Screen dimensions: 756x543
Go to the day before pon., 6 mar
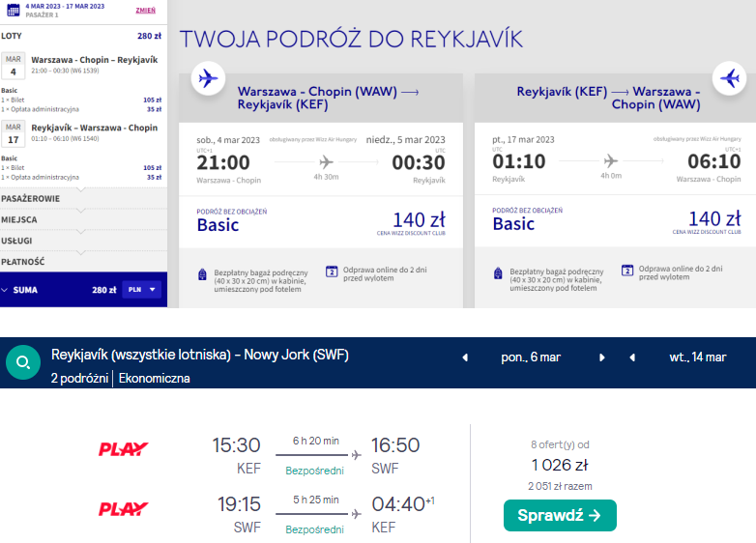464,357
